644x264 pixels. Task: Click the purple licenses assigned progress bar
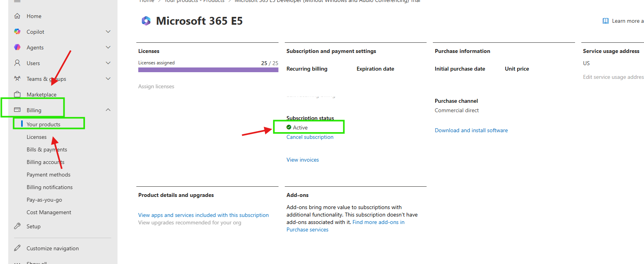coord(208,70)
